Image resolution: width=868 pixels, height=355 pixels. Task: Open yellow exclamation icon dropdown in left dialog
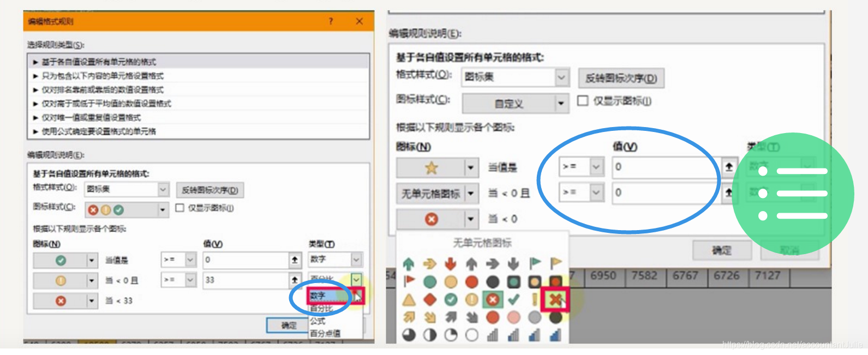coord(92,281)
